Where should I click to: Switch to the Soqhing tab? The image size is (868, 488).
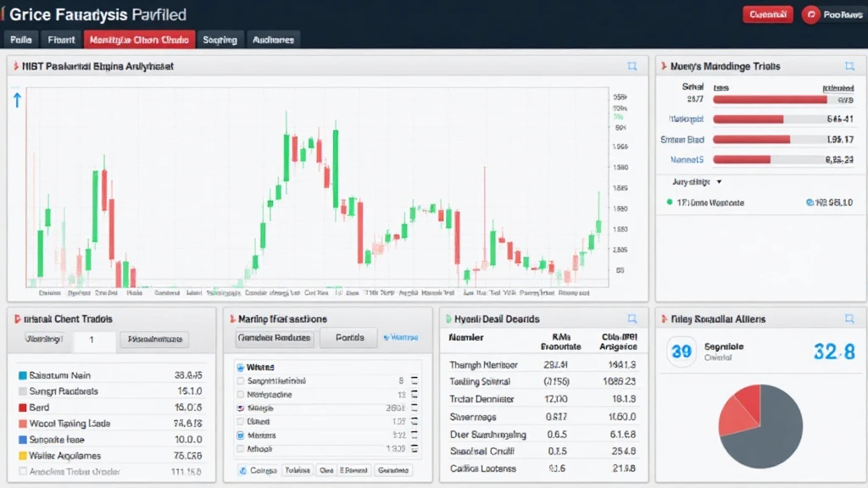tap(220, 40)
